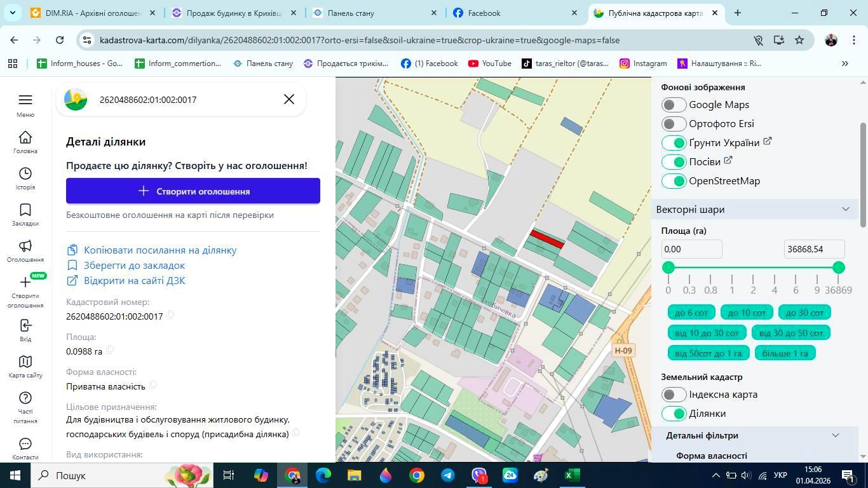Bookmark this page with star icon
The height and width of the screenshot is (488, 868).
point(799,40)
